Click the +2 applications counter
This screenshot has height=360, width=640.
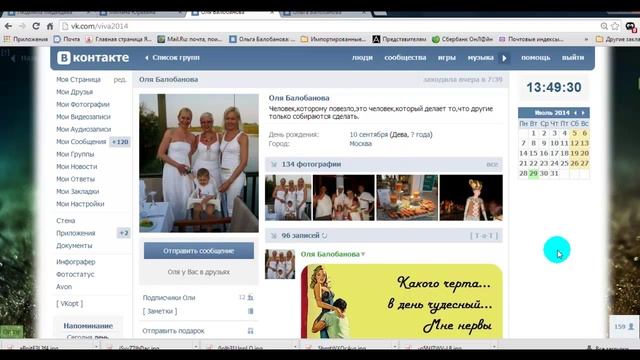pyautogui.click(x=124, y=233)
